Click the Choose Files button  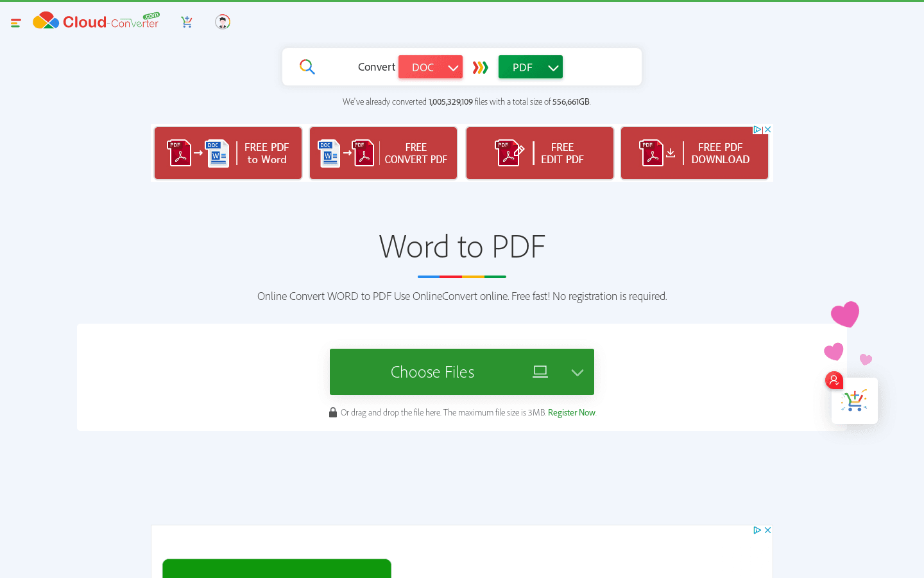pos(432,371)
